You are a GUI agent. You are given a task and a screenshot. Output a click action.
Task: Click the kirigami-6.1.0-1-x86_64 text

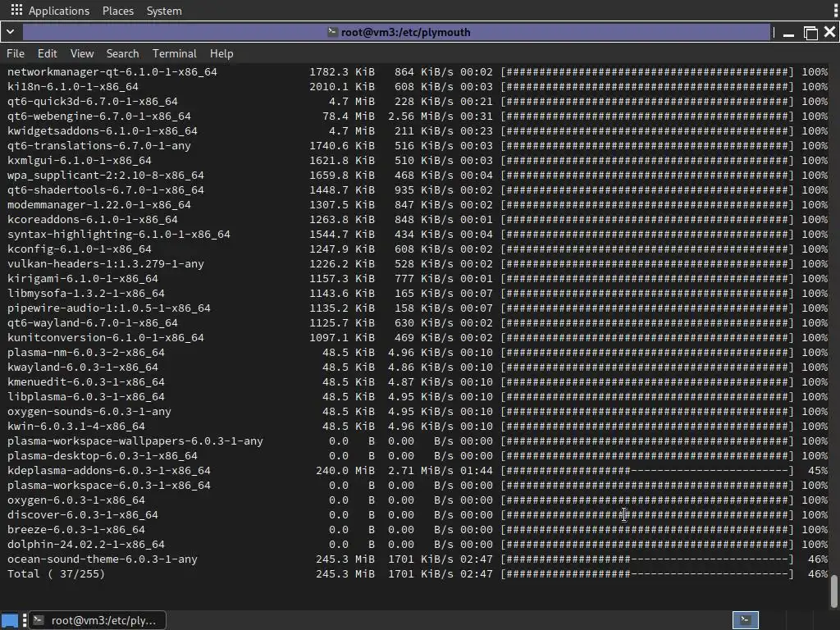(x=83, y=279)
